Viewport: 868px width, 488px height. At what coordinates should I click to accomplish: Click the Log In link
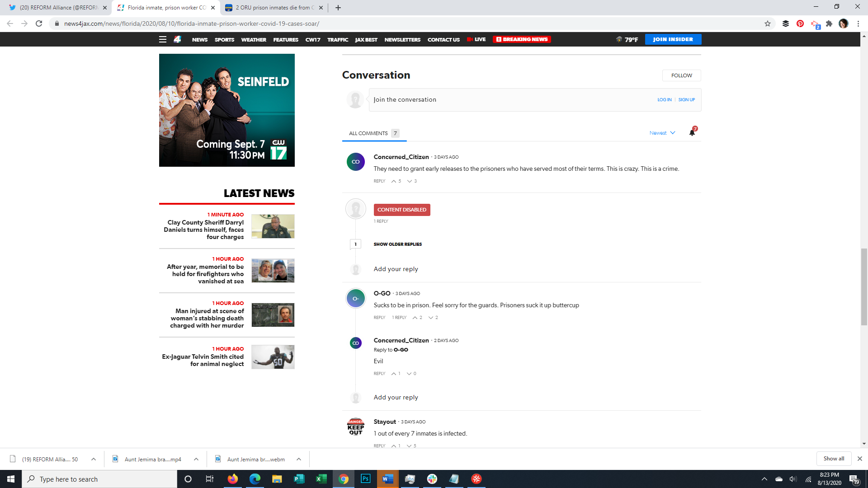(664, 100)
